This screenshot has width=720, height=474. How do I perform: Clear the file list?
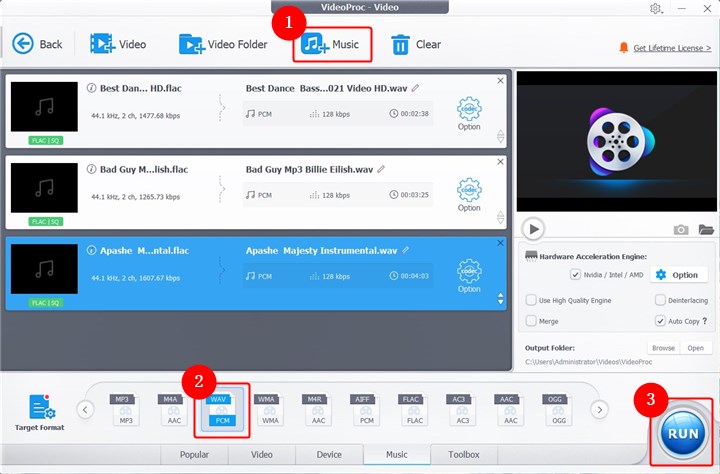(x=416, y=45)
